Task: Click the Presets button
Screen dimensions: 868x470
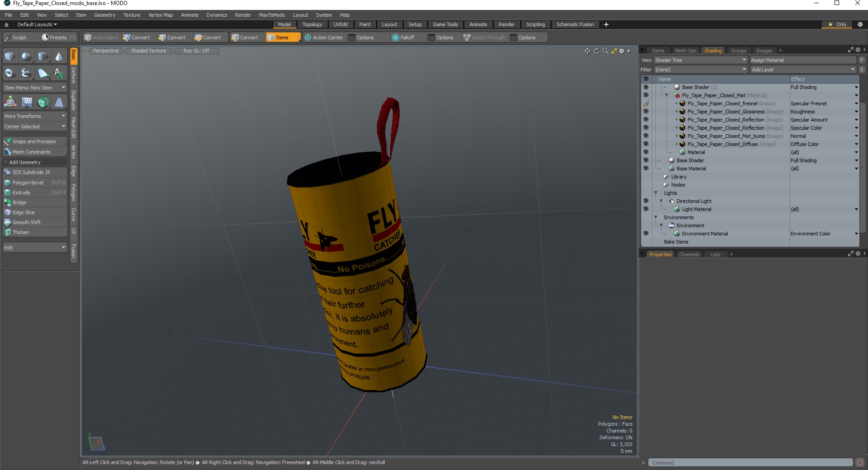Action: (x=58, y=38)
